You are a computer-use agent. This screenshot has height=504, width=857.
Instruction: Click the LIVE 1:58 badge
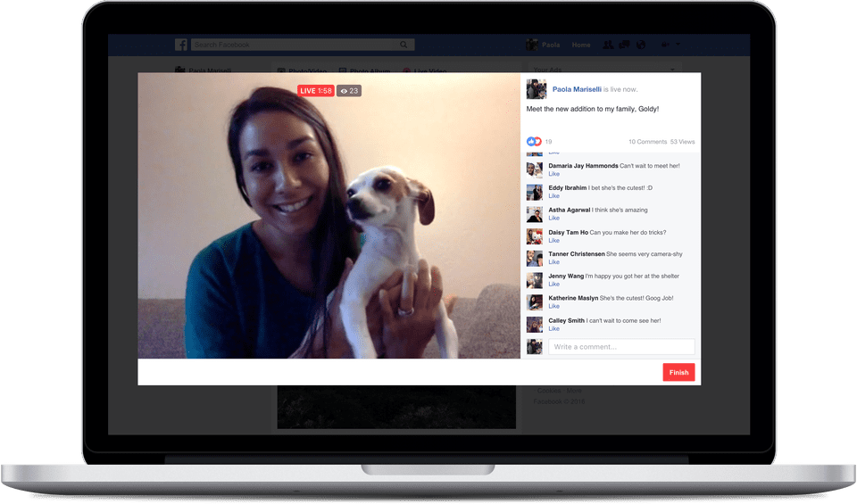[x=316, y=91]
